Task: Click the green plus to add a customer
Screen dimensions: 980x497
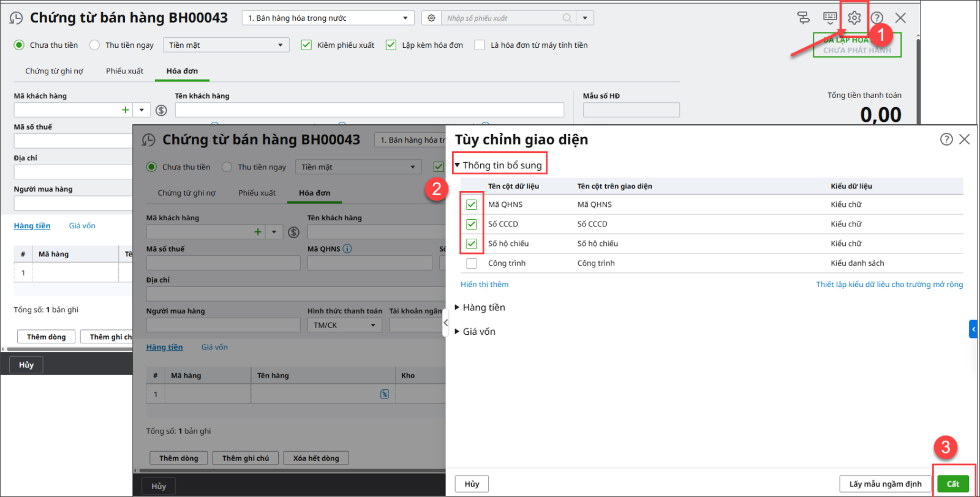Action: click(x=125, y=110)
